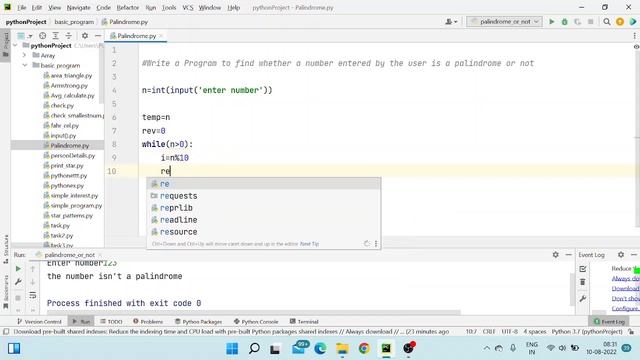
Task: Open the Python Console tab
Action: pos(256,322)
